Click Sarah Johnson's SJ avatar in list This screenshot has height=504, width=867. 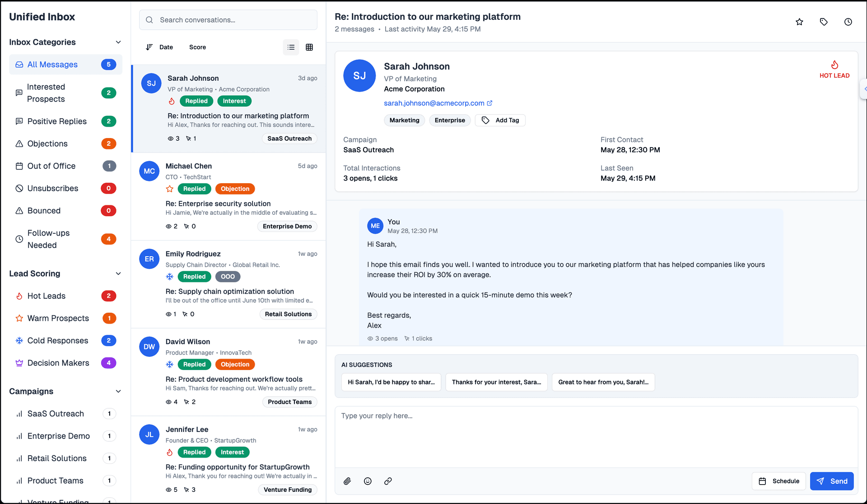(151, 83)
